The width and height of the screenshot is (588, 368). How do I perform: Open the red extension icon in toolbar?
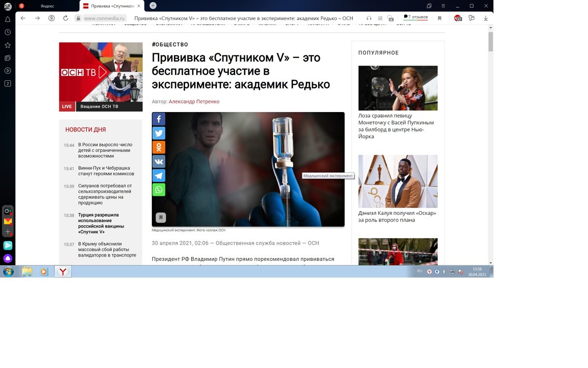[x=458, y=18]
